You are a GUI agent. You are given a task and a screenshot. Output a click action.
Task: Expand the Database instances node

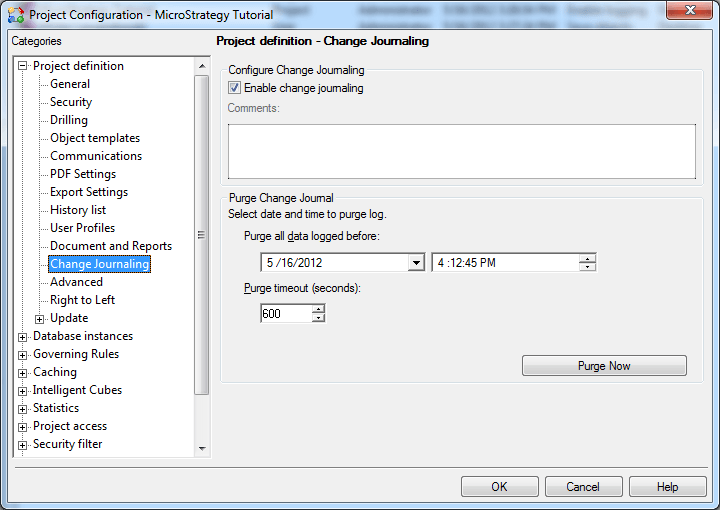point(22,337)
